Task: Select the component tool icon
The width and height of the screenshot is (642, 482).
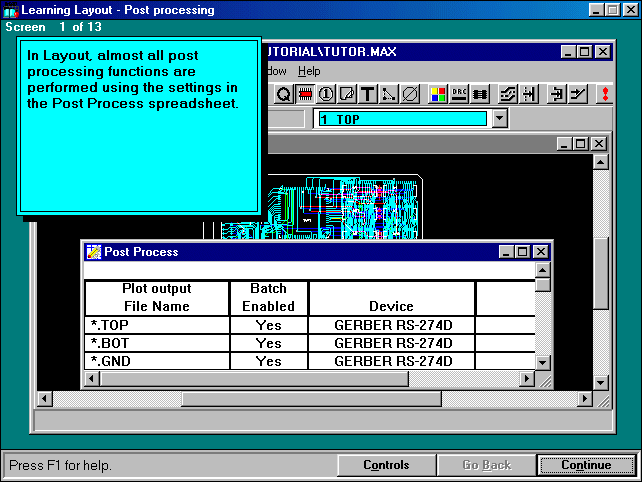Action: pyautogui.click(x=305, y=94)
